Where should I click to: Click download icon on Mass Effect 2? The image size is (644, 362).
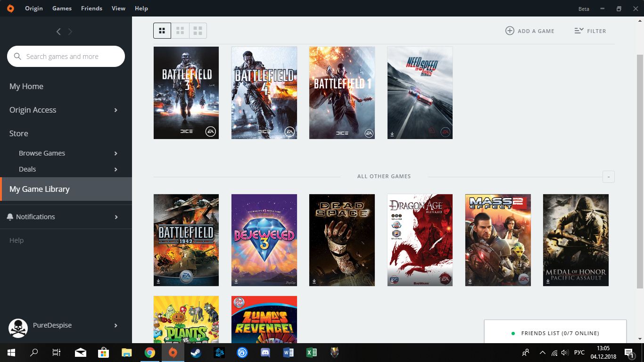coord(470,281)
